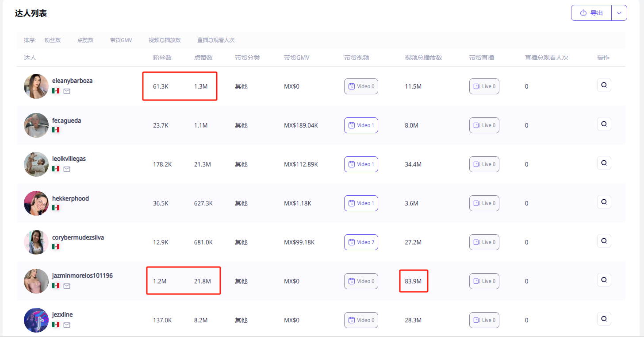Click the leolkvillegas username
Image resolution: width=644 pixels, height=337 pixels.
tap(69, 159)
